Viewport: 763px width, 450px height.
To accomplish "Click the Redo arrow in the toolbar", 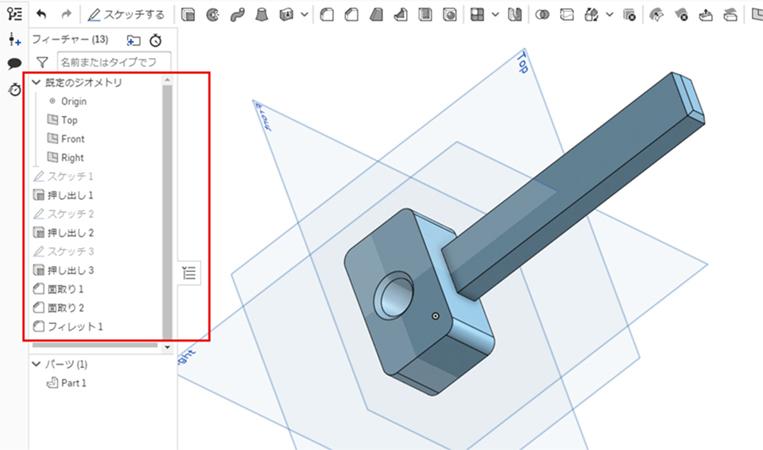I will pyautogui.click(x=66, y=15).
